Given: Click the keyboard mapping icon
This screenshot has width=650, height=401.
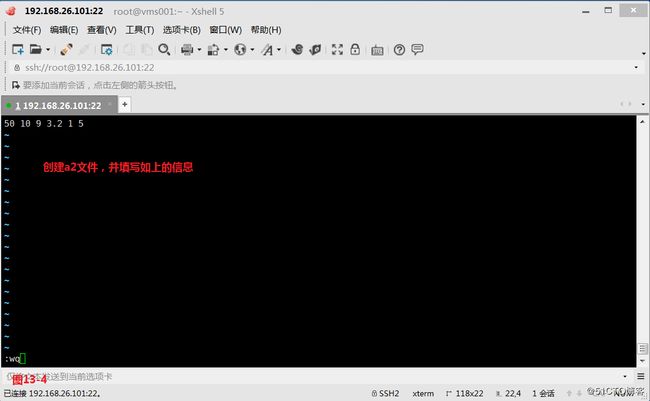Looking at the screenshot, I should pyautogui.click(x=377, y=50).
